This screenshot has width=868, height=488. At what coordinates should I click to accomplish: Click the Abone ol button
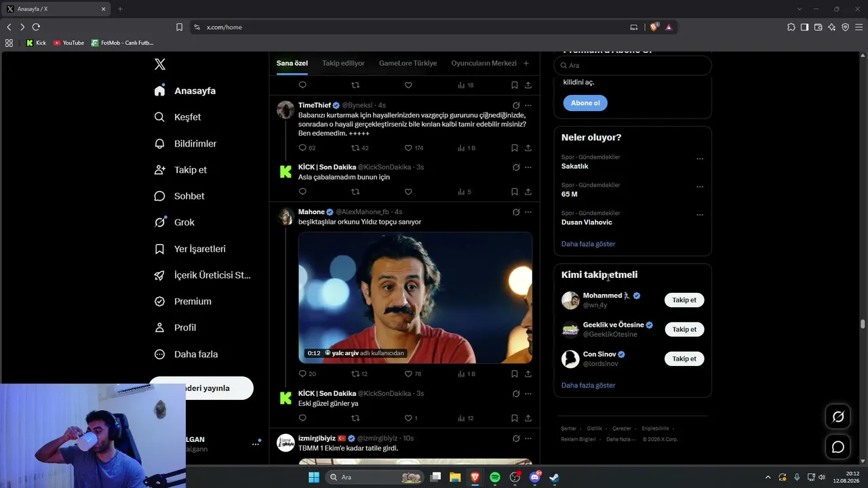(585, 103)
